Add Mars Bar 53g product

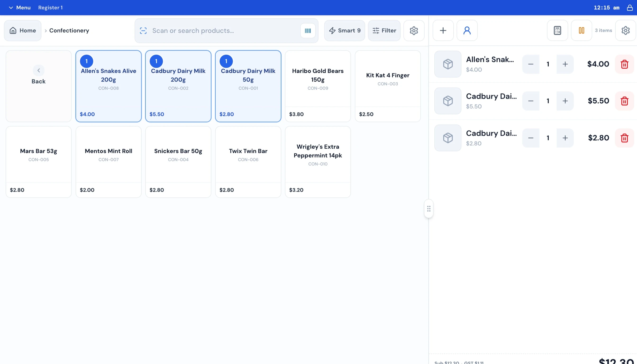(x=39, y=162)
